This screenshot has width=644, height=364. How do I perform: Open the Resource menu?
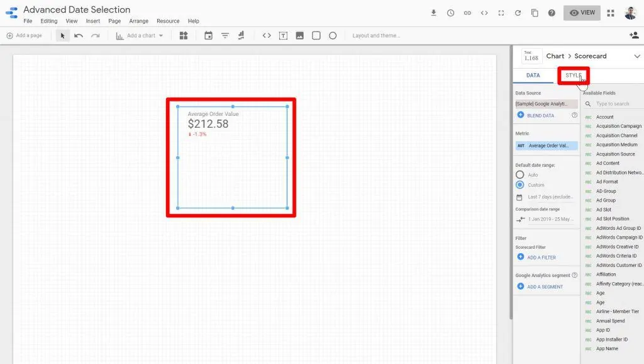(x=167, y=21)
